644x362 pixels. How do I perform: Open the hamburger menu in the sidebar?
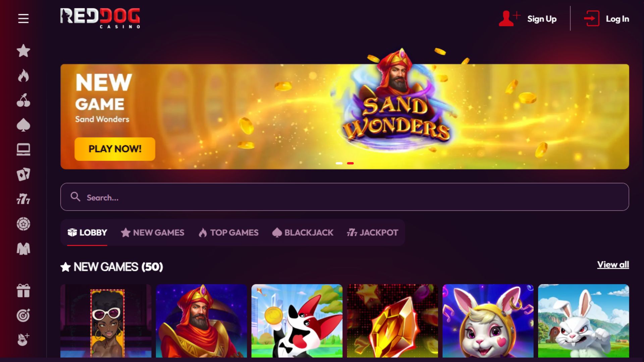click(23, 19)
